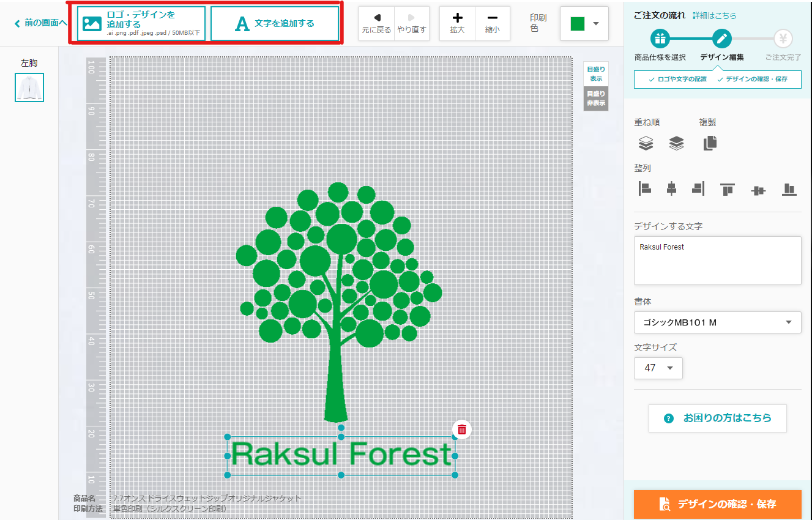Go back via 前の画面へ link

coord(40,23)
